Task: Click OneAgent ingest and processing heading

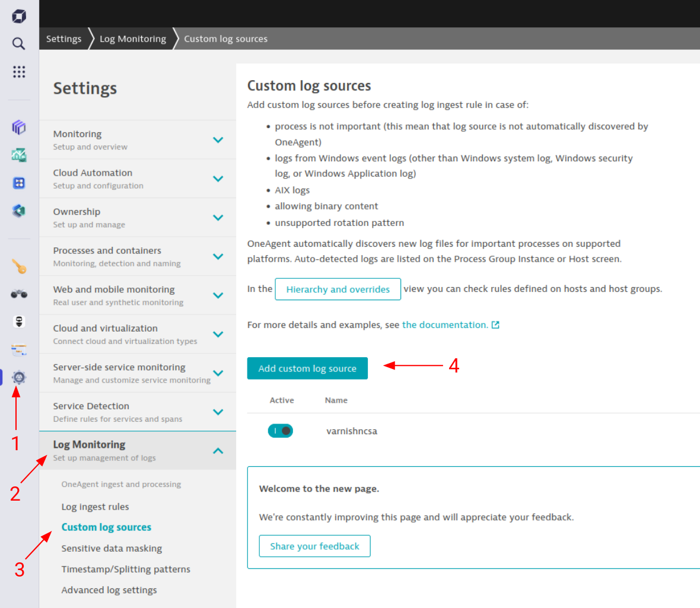Action: [x=121, y=485]
